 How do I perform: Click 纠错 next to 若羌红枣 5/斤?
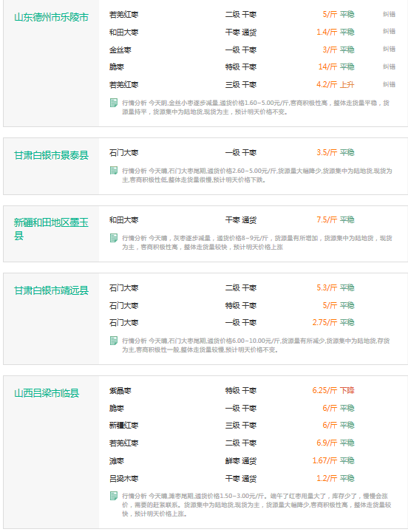click(389, 14)
